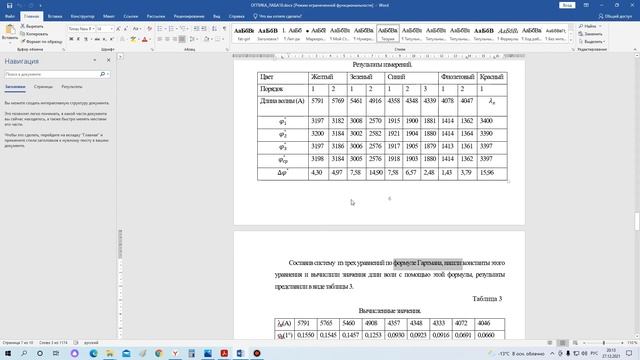
Task: Click the Общий доступ button
Action: click(x=615, y=16)
